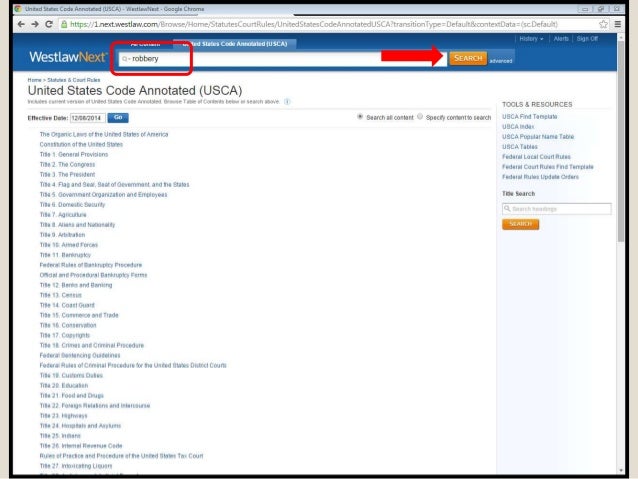Screen dimensions: 638x479
Task: Open Title 20. Education
Action: [64, 385]
